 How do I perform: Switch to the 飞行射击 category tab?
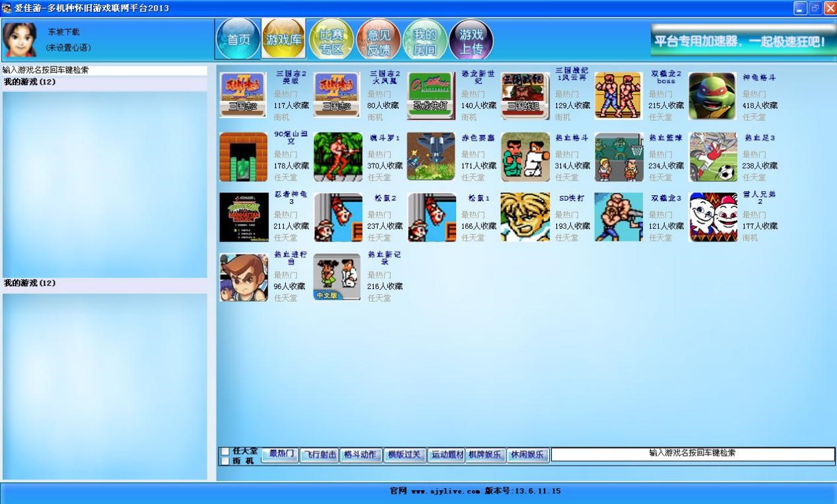tap(319, 455)
